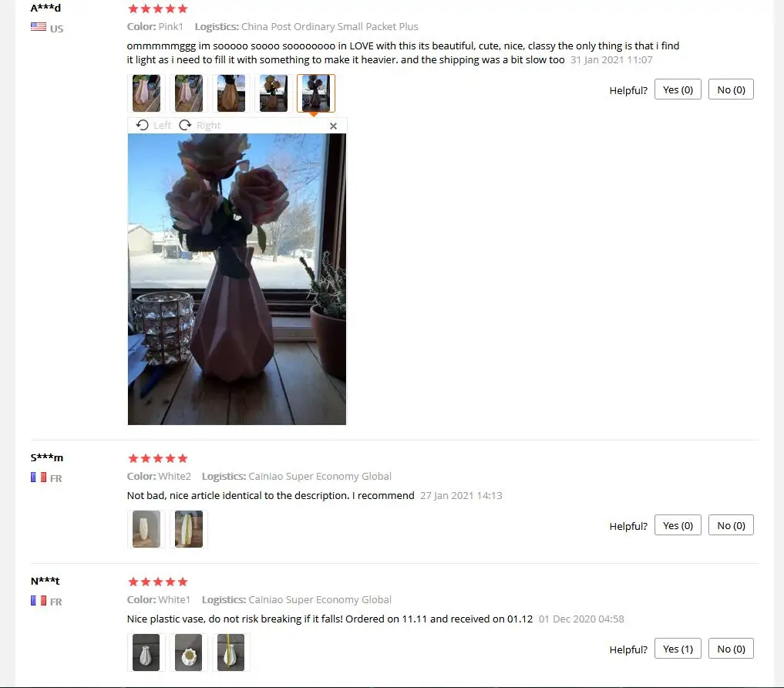Open first white vase thumbnail by S***m
The image size is (784, 688).
(146, 529)
